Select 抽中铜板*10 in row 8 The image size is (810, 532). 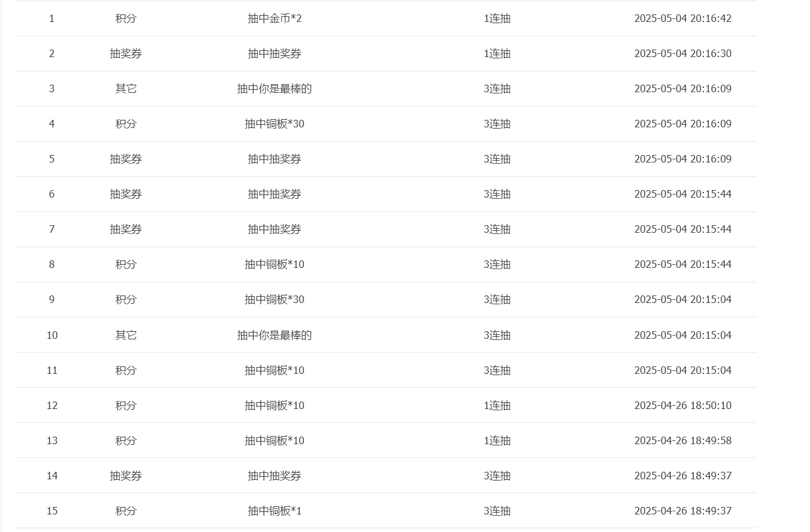(274, 265)
